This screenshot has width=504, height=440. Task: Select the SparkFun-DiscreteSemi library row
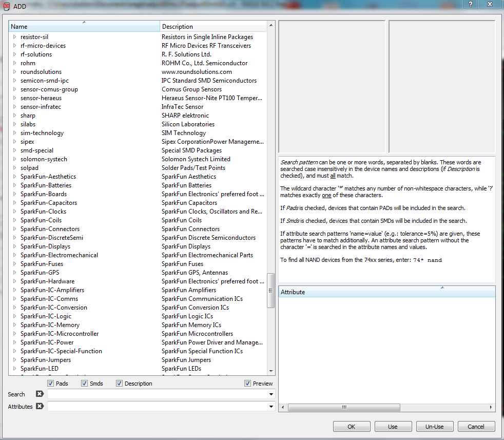pyautogui.click(x=138, y=237)
